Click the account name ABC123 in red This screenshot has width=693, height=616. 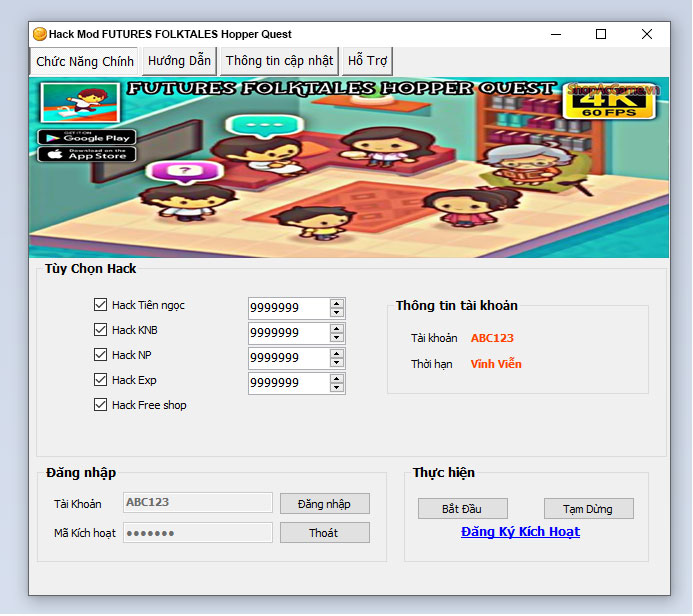(x=492, y=338)
